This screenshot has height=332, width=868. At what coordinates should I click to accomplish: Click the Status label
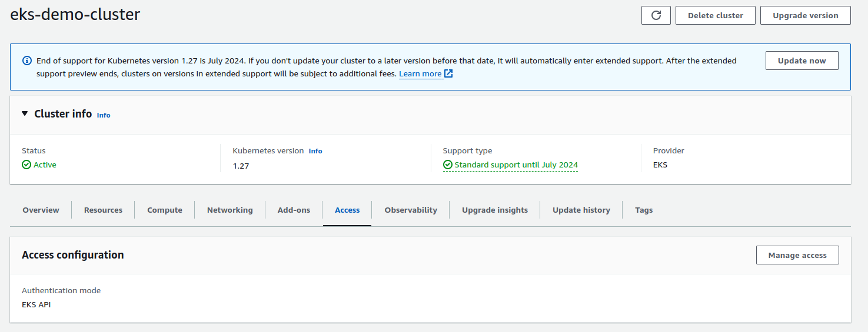pyautogui.click(x=34, y=151)
